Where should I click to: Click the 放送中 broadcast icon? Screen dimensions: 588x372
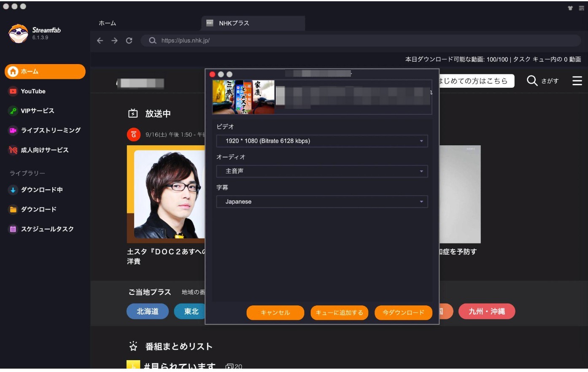(x=133, y=113)
